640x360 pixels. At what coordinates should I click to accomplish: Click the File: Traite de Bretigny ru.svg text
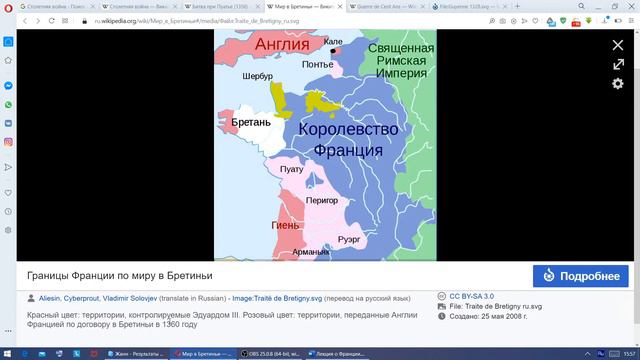(496, 306)
